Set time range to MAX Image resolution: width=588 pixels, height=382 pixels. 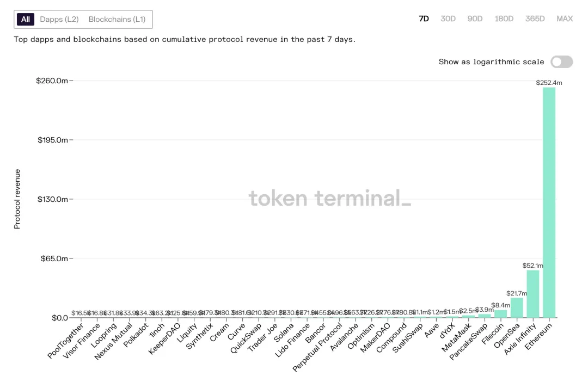point(565,19)
